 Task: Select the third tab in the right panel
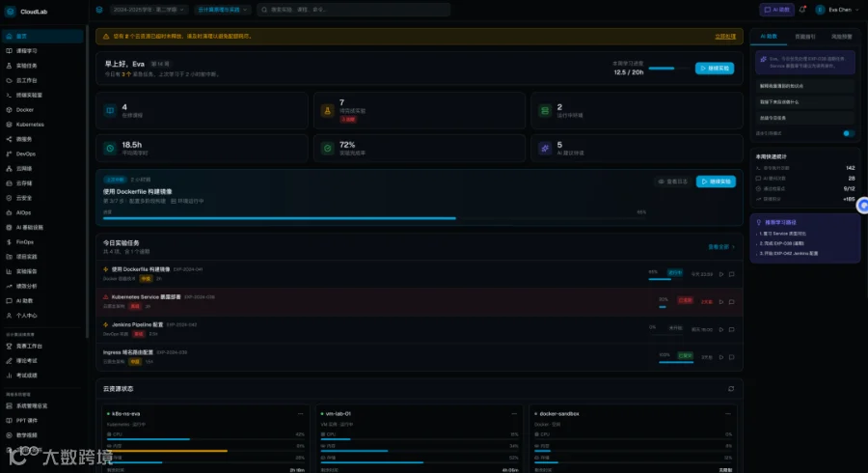tap(841, 37)
